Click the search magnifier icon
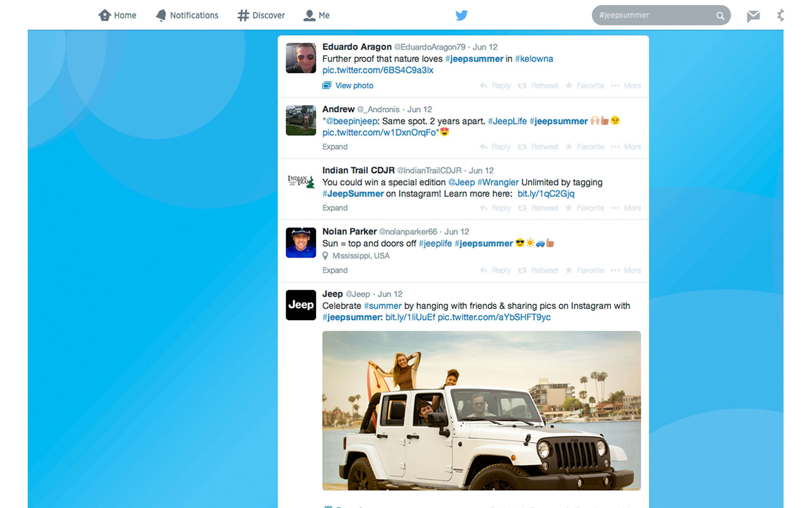This screenshot has width=812, height=508. pos(720,16)
